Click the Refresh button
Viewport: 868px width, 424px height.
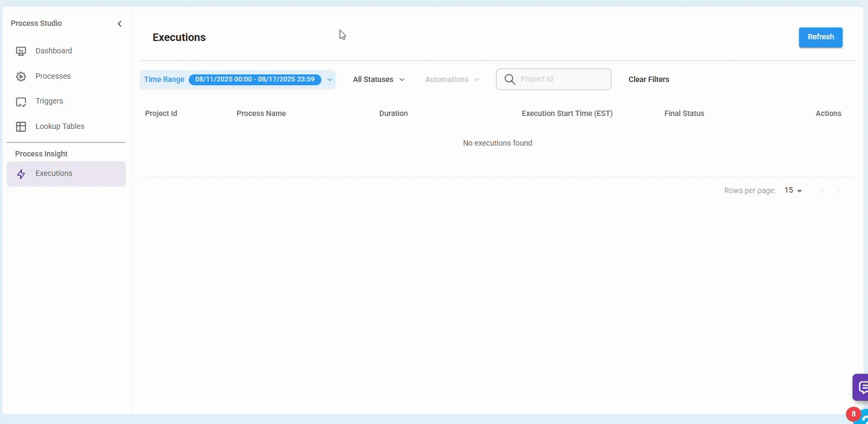point(821,37)
